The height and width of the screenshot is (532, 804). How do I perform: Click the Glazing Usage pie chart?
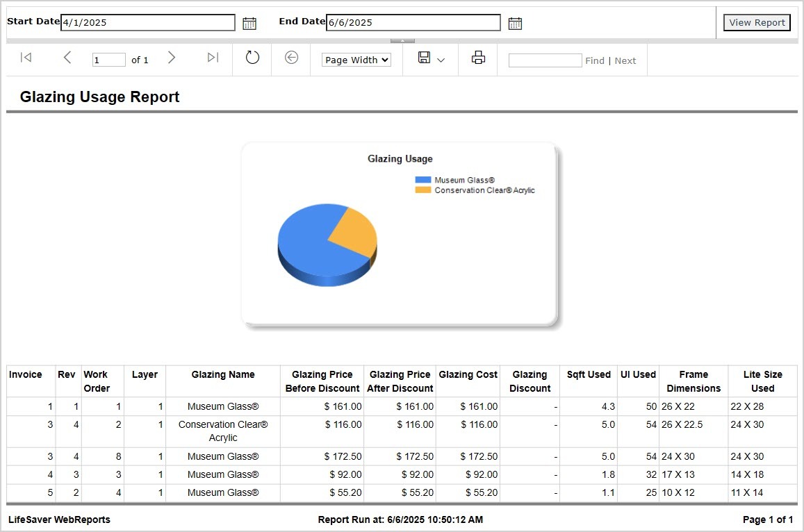[x=327, y=244]
